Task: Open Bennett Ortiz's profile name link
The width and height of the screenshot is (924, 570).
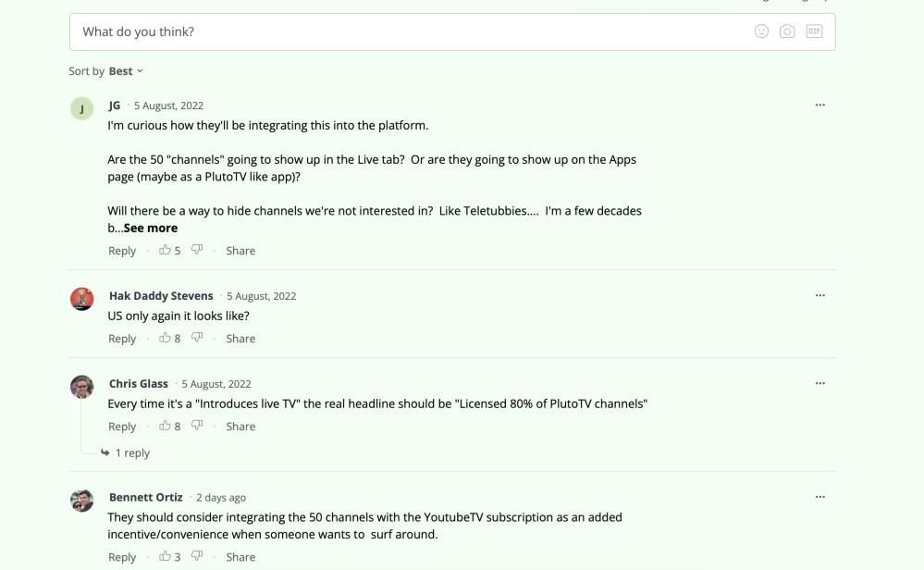Action: tap(146, 497)
